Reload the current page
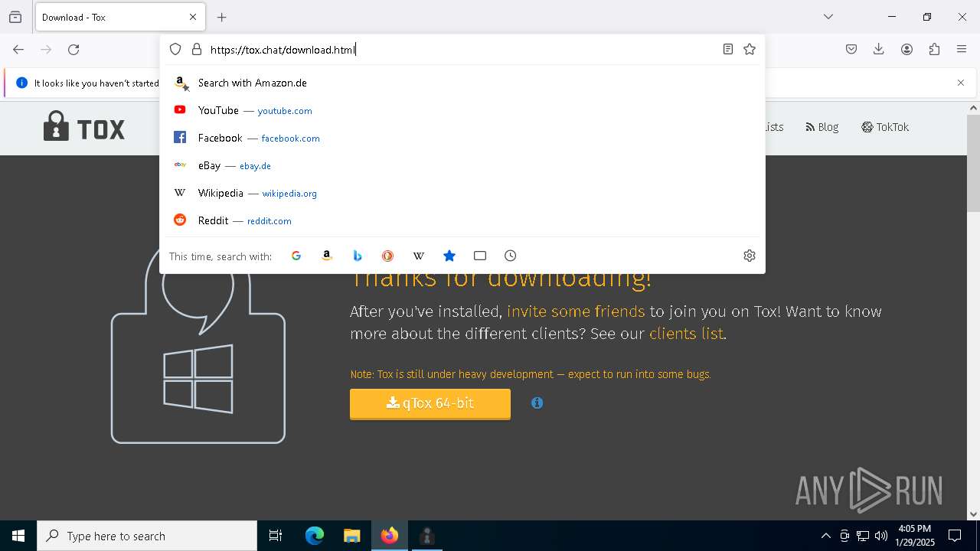 coord(73,50)
